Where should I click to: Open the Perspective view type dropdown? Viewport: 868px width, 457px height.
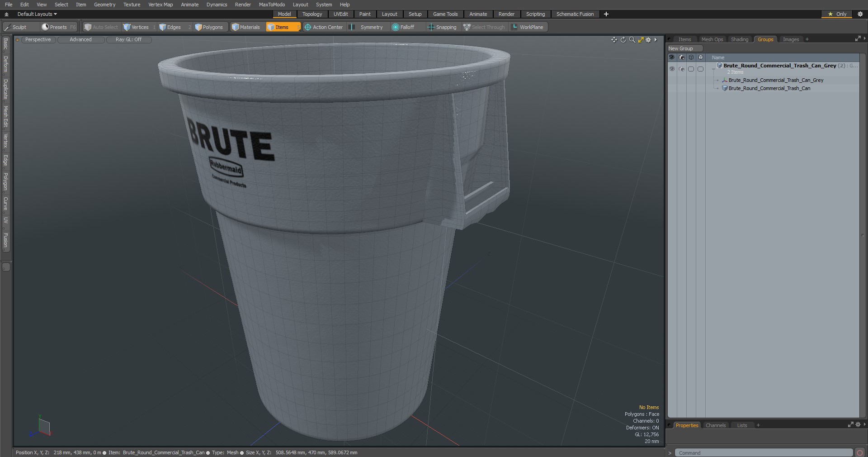[38, 40]
